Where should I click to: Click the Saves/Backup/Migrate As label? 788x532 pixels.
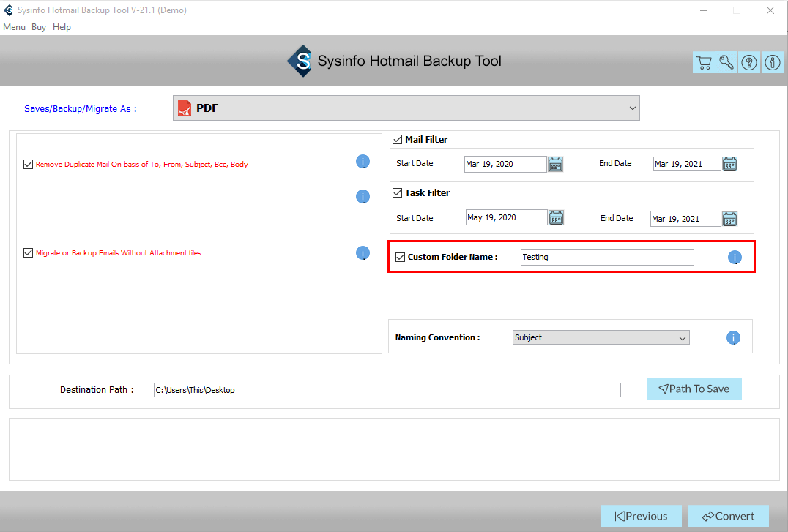pyautogui.click(x=81, y=109)
